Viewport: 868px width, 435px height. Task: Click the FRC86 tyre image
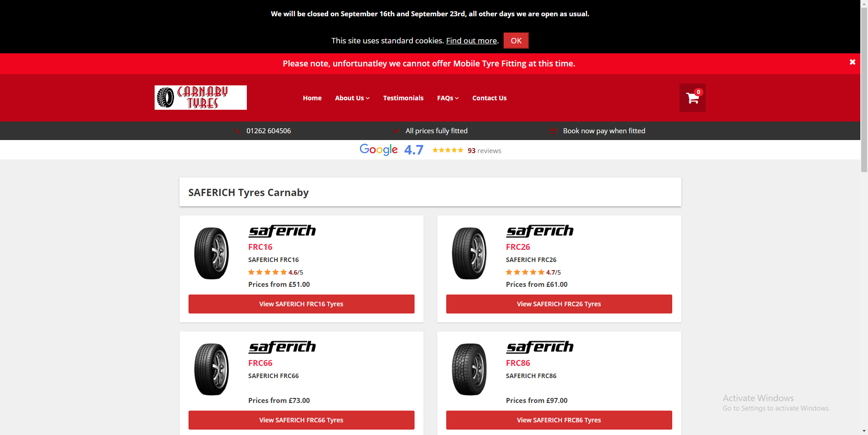(469, 369)
